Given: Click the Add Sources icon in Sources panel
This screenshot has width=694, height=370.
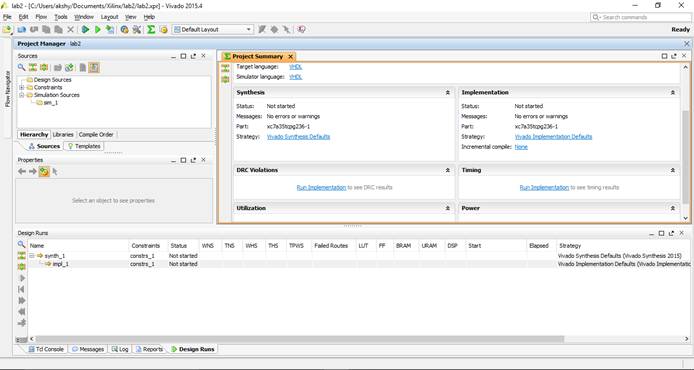Looking at the screenshot, I should [x=69, y=67].
